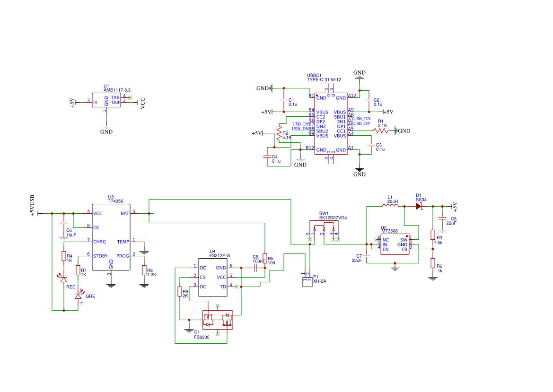Image resolution: width=553 pixels, height=392 pixels.
Task: Click the C7 capacitor symbol
Action: tap(367, 256)
